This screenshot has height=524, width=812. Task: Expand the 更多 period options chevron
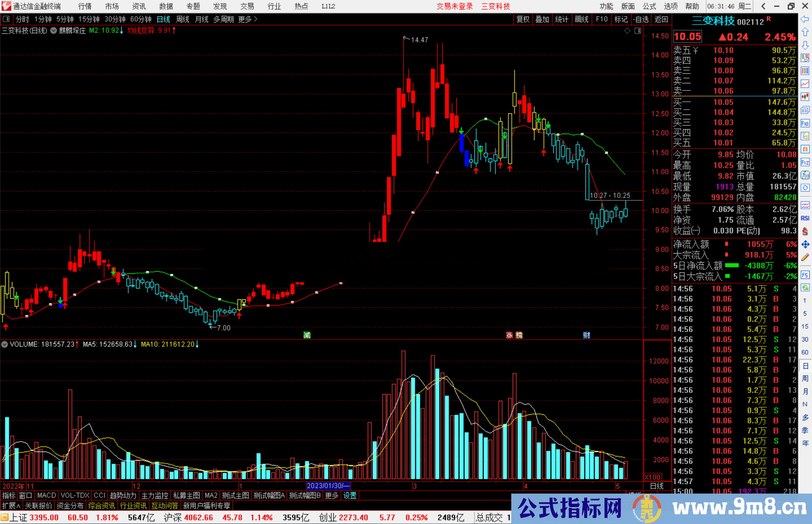tap(256, 19)
